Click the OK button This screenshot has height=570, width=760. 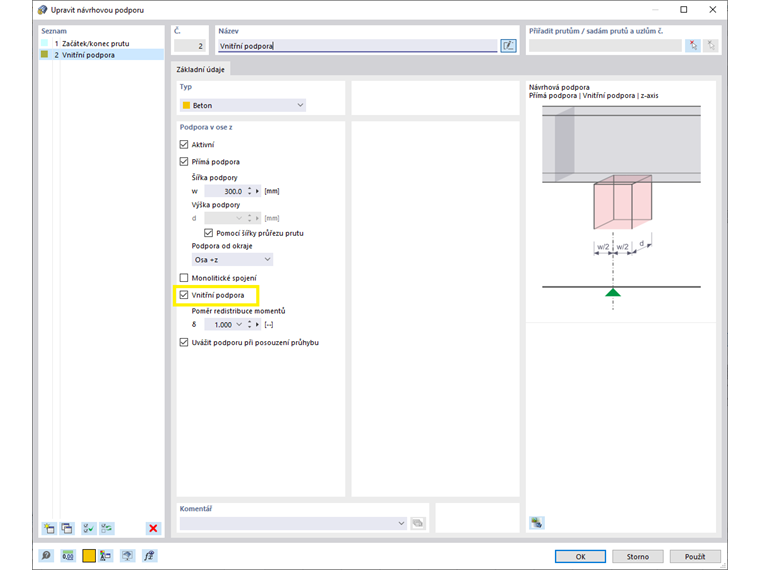pos(580,556)
